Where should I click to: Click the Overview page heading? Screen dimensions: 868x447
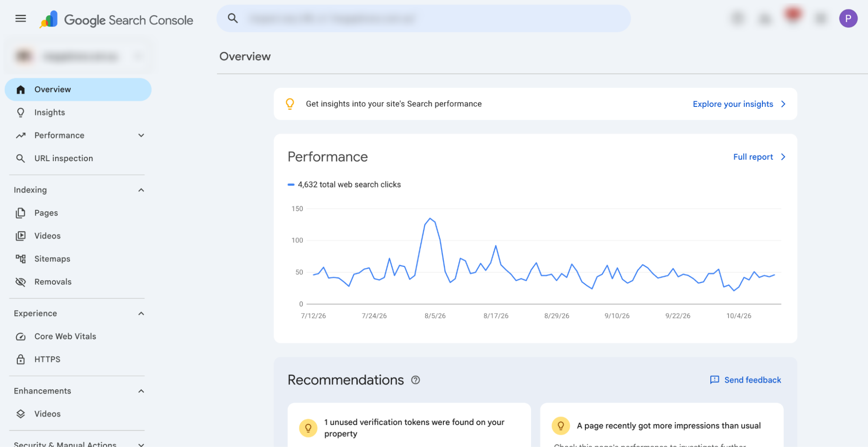(245, 56)
